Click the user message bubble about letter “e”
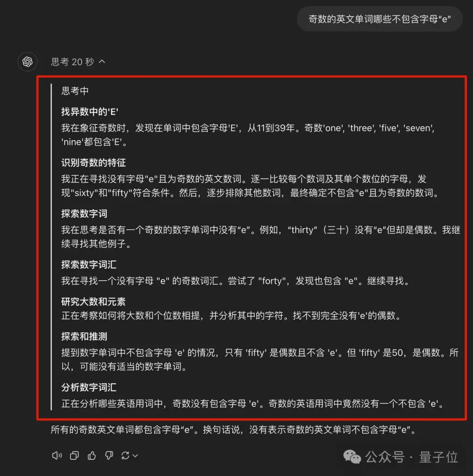This screenshot has width=473, height=476. click(379, 19)
